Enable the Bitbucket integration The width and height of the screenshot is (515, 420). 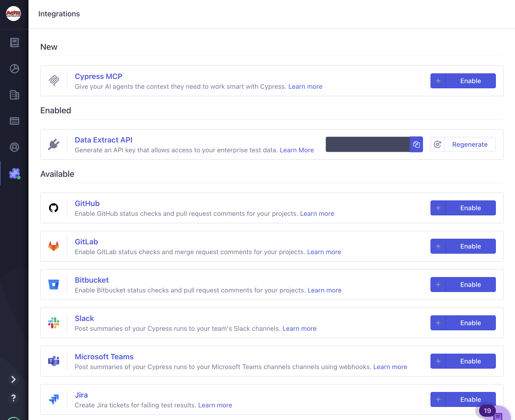click(x=463, y=285)
